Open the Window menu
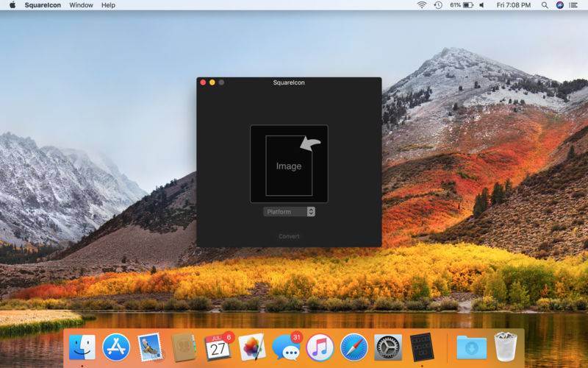The width and height of the screenshot is (588, 368). coord(81,5)
